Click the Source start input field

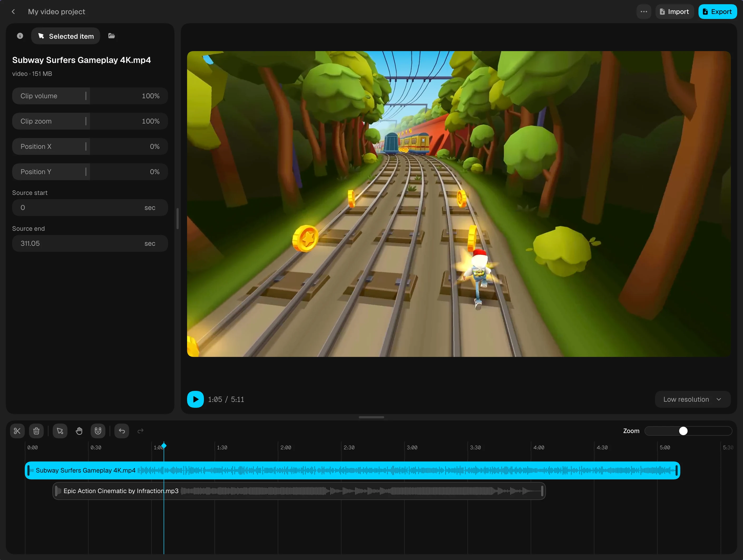(90, 208)
